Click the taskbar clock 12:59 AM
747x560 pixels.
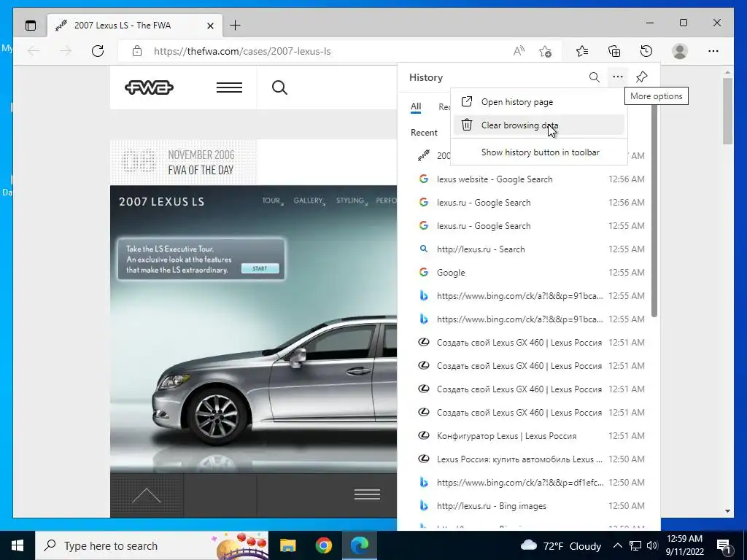click(x=684, y=545)
